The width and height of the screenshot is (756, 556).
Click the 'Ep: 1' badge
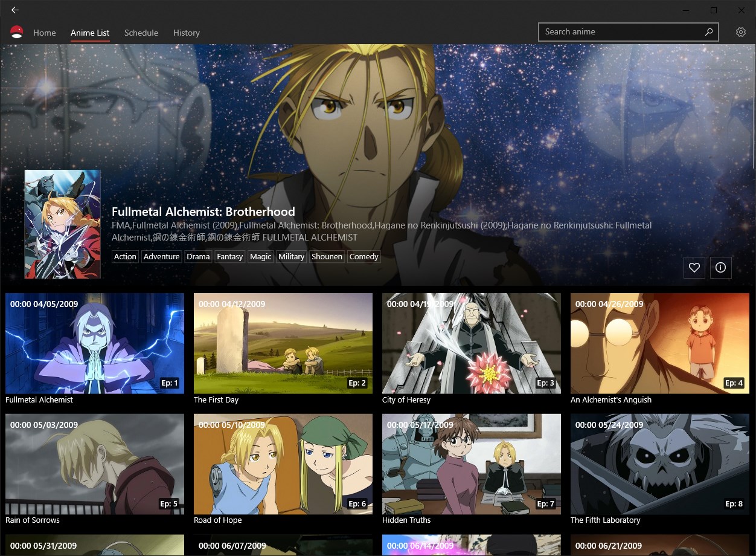point(169,383)
